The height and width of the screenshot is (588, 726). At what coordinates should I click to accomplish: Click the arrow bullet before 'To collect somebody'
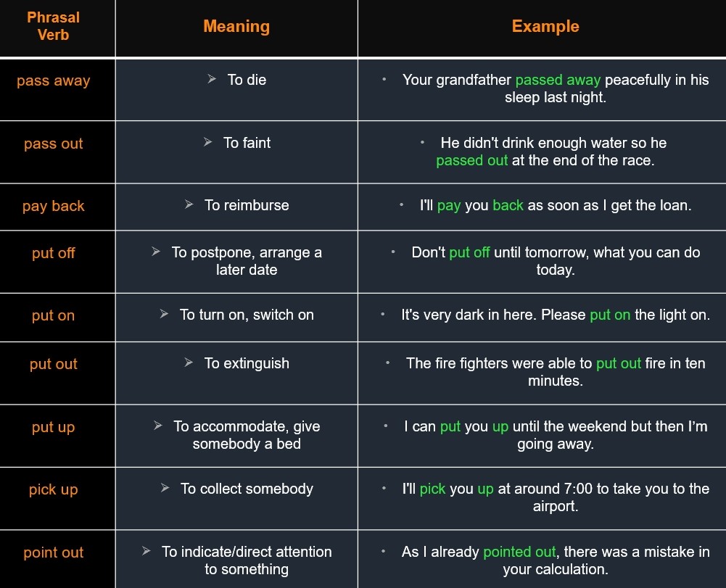165,487
